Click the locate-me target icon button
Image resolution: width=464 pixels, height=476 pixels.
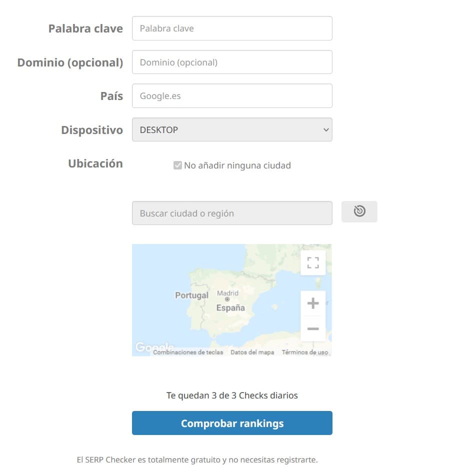359,211
